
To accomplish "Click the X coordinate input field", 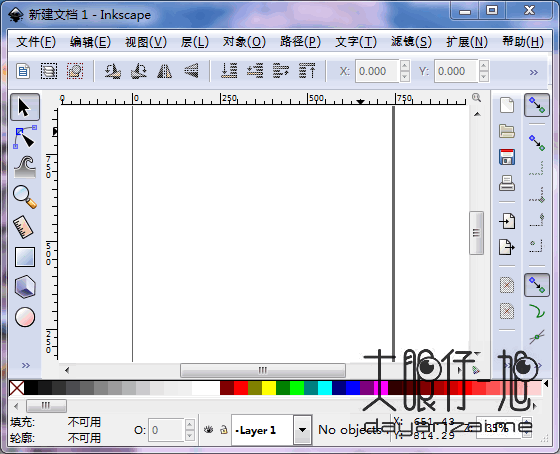I will (x=378, y=71).
